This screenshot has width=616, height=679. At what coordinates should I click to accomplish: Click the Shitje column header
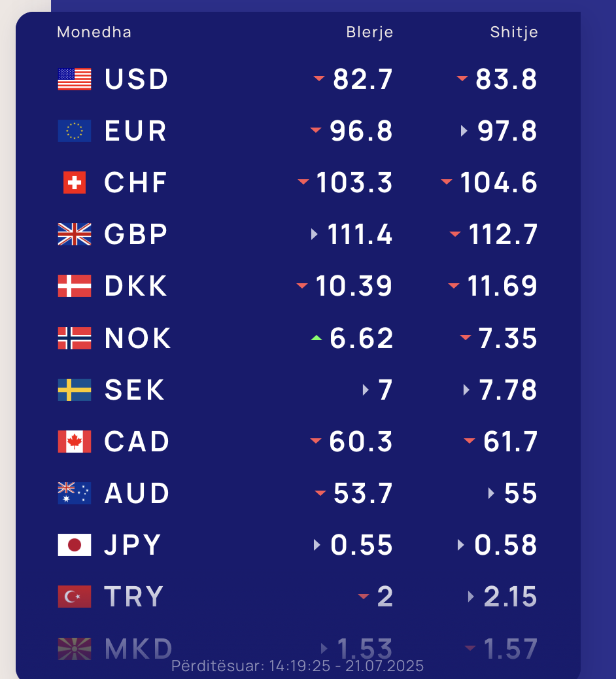pos(514,32)
